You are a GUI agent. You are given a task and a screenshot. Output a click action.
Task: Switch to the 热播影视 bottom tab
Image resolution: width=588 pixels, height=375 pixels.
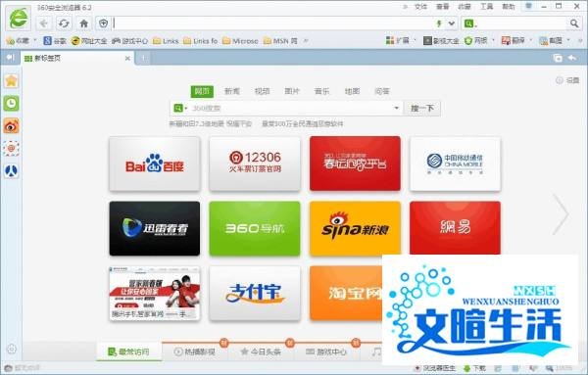coord(195,352)
